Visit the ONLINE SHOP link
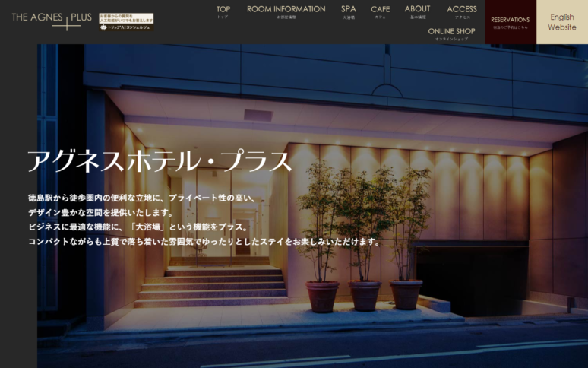This screenshot has width=588, height=368. pos(451,33)
